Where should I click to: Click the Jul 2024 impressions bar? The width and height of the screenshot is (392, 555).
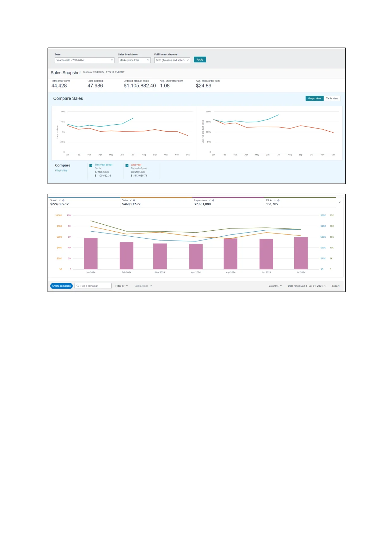pyautogui.click(x=301, y=253)
